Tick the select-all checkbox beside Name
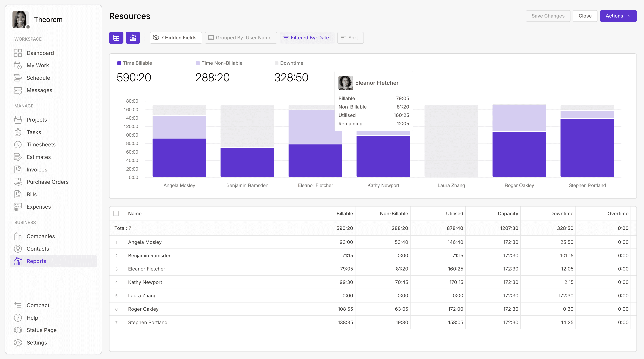Image resolution: width=644 pixels, height=359 pixels. tap(116, 213)
